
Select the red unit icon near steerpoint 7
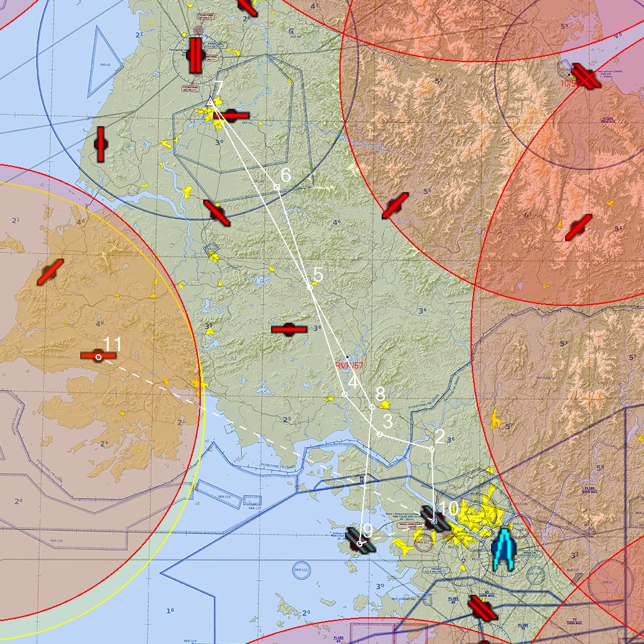point(233,116)
